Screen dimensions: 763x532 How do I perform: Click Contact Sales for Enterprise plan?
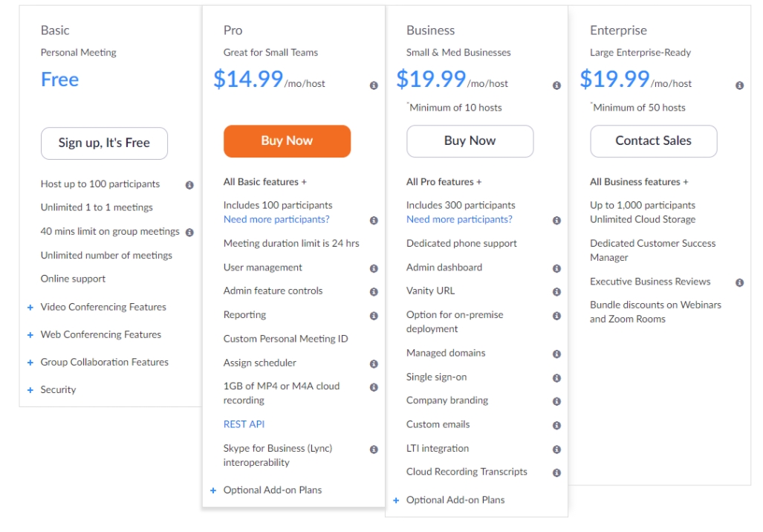653,141
